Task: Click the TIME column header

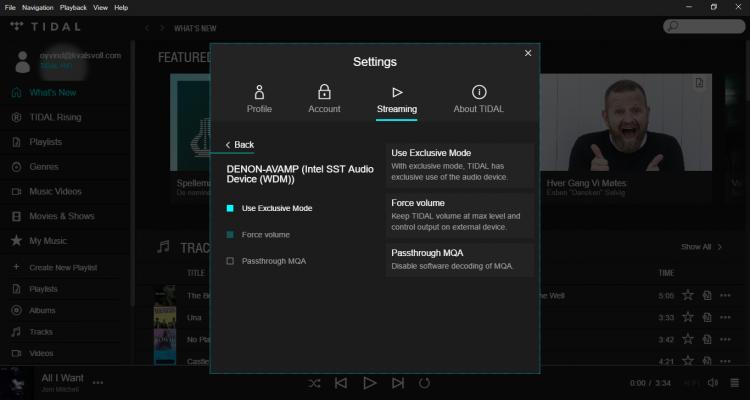Action: point(666,273)
